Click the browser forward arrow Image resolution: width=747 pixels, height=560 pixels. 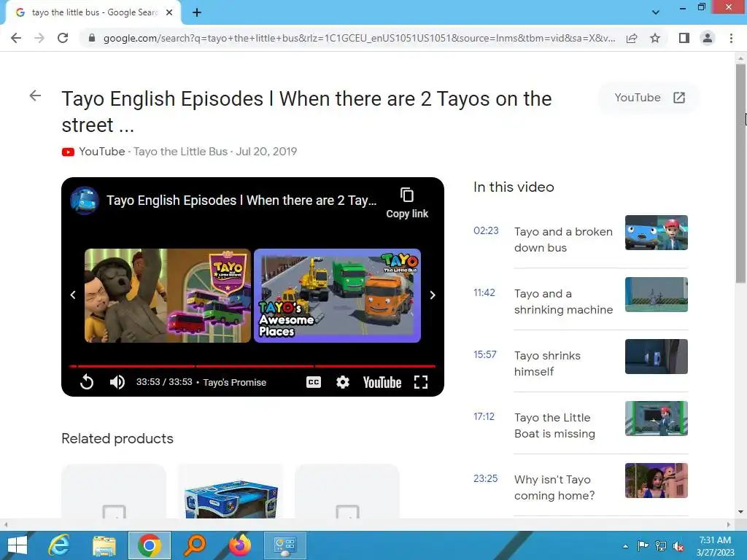pos(39,38)
